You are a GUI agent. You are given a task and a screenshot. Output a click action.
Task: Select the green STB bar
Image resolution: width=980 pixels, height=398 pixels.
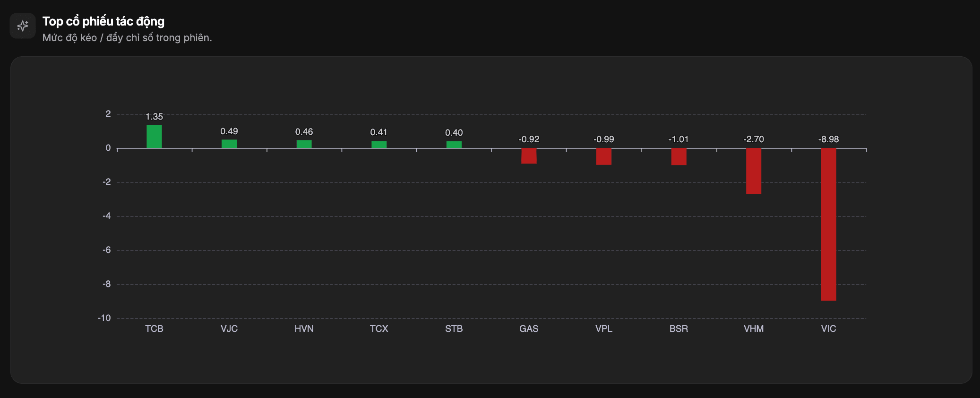click(x=454, y=145)
